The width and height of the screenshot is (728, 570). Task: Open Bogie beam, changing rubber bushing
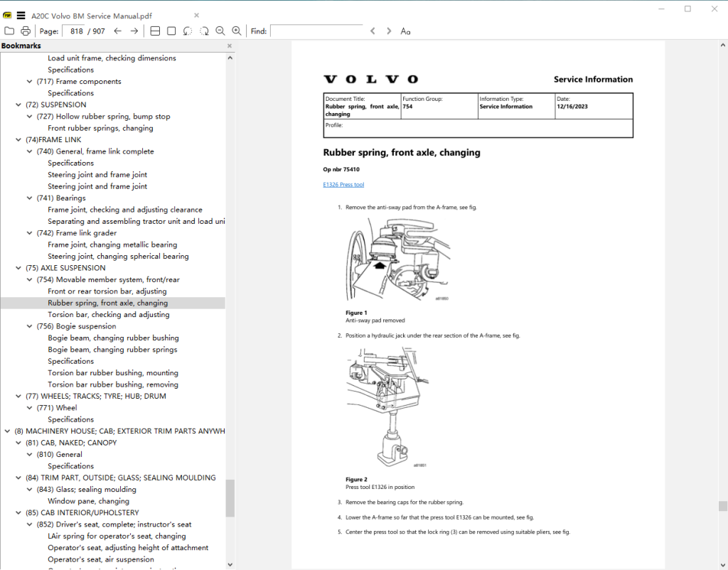point(113,338)
